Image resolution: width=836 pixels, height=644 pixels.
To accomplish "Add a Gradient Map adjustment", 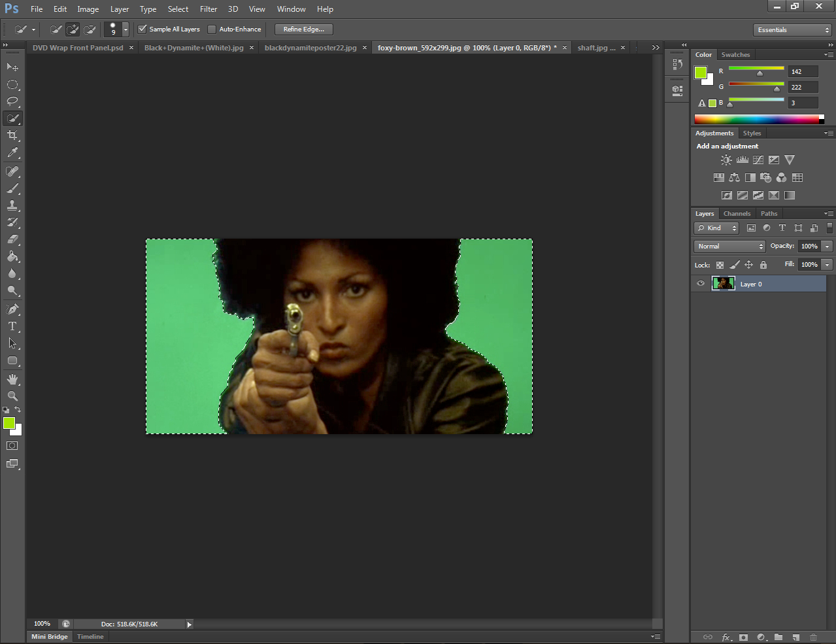I will point(790,195).
